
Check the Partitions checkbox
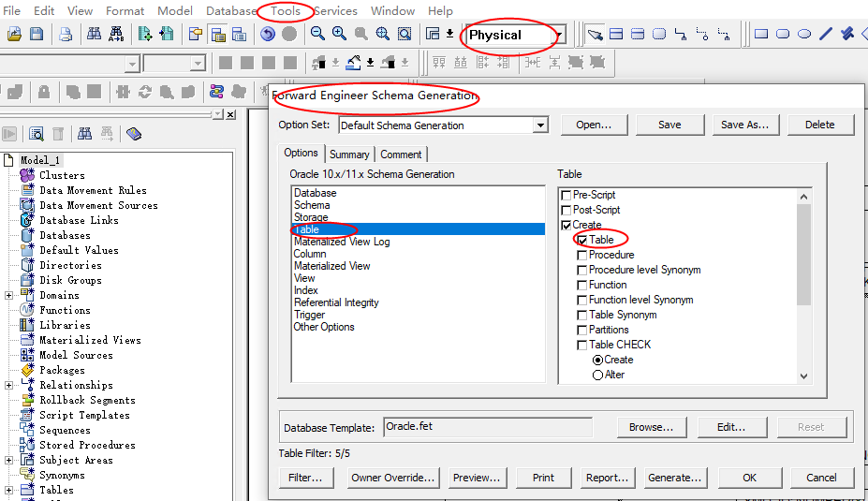(x=581, y=330)
